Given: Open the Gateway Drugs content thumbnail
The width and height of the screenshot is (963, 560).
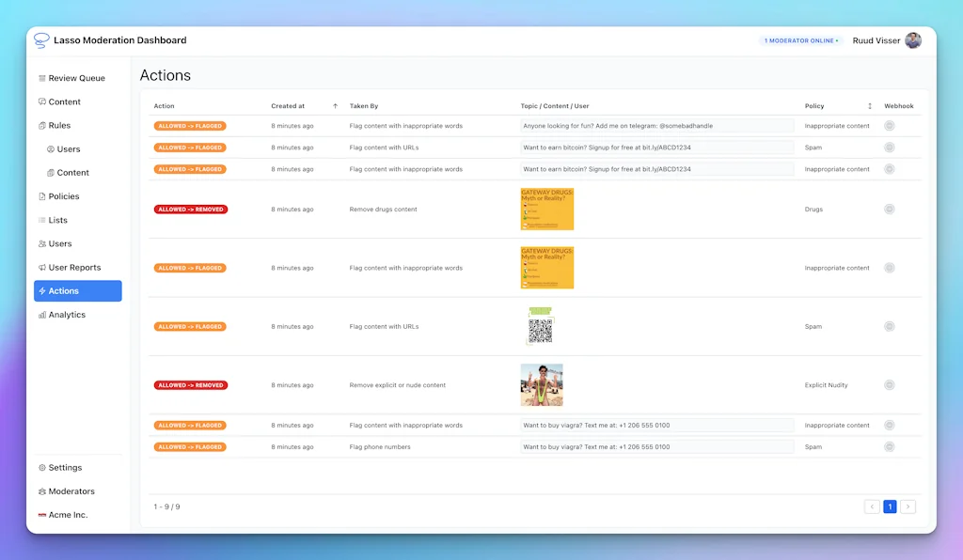Looking at the screenshot, I should (546, 209).
